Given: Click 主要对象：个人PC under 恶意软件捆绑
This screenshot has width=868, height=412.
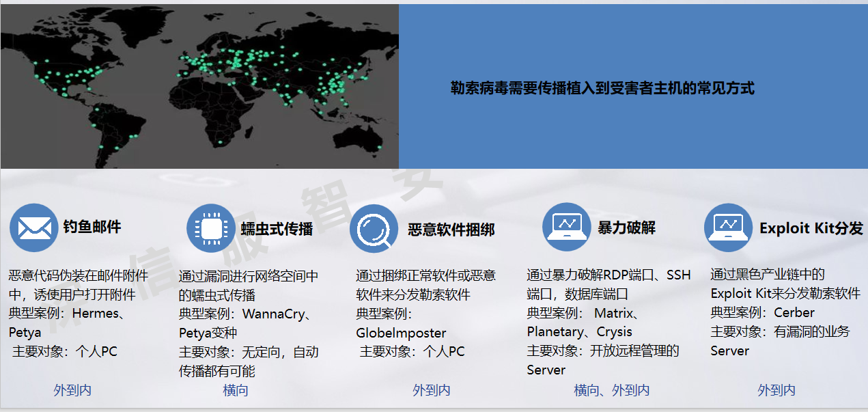Looking at the screenshot, I should point(412,351).
